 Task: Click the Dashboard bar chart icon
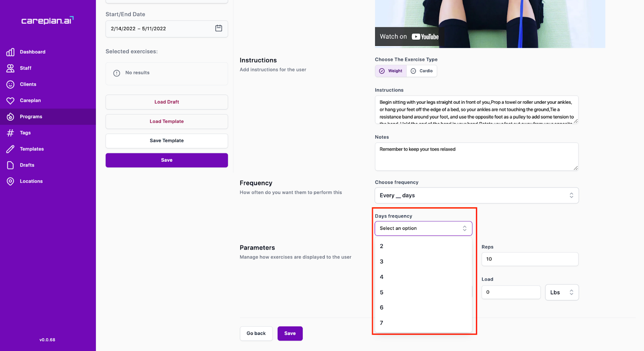coord(10,52)
